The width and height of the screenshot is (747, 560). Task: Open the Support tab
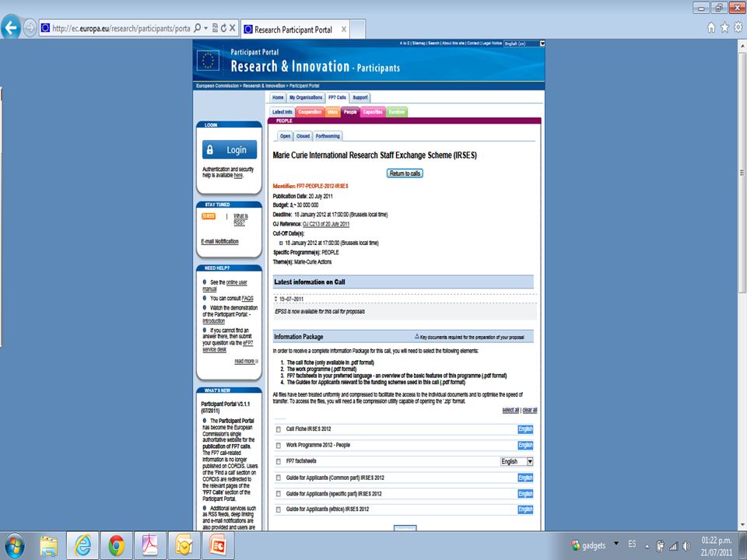(360, 98)
